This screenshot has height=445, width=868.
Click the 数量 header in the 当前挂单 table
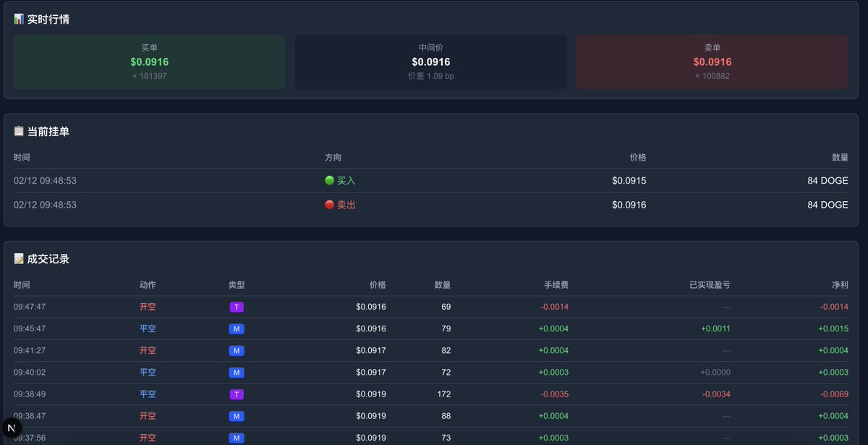[x=840, y=157]
